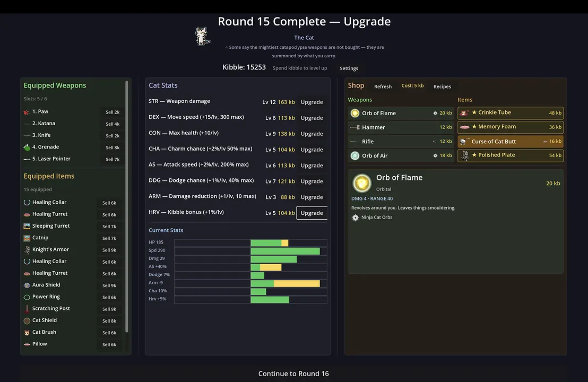The width and height of the screenshot is (588, 382).
Task: Click the equipped panel vertical scrollbar
Action: (127, 206)
